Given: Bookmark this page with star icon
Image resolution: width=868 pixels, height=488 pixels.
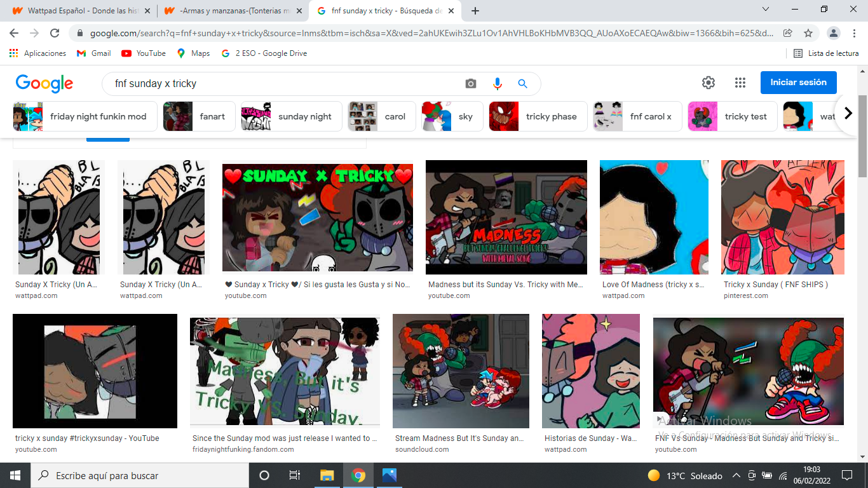Looking at the screenshot, I should coord(808,33).
